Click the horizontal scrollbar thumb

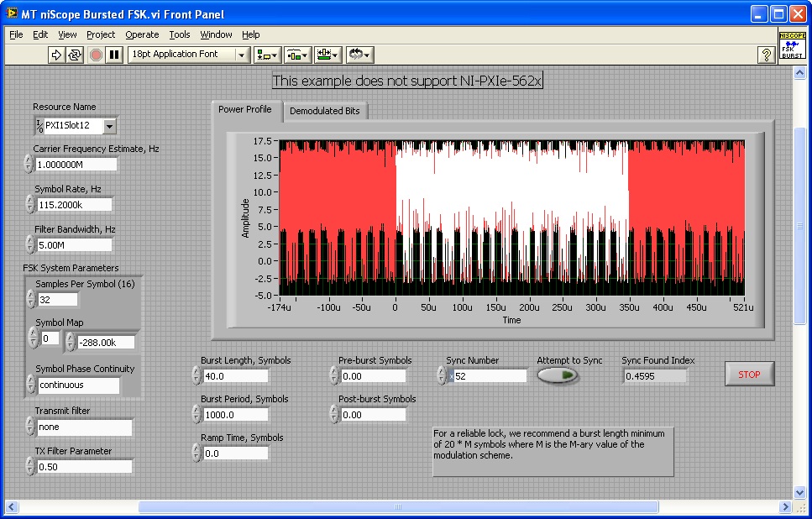click(x=398, y=506)
